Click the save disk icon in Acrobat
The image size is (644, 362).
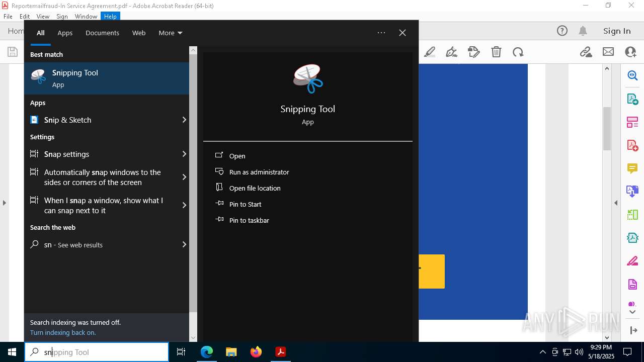tap(12, 52)
